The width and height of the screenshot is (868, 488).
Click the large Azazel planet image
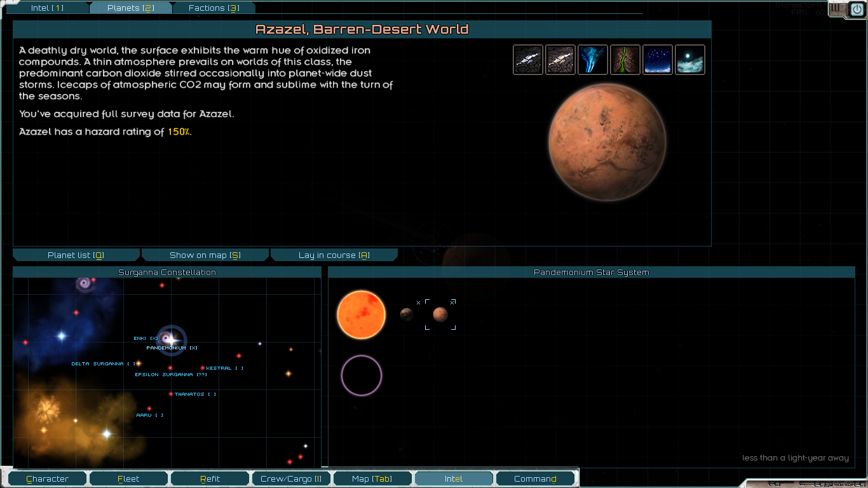(x=607, y=142)
